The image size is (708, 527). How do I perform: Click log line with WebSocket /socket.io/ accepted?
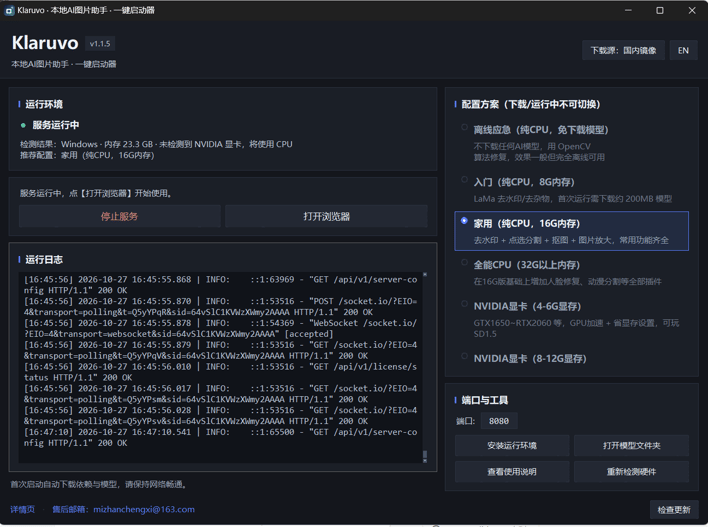(x=220, y=328)
